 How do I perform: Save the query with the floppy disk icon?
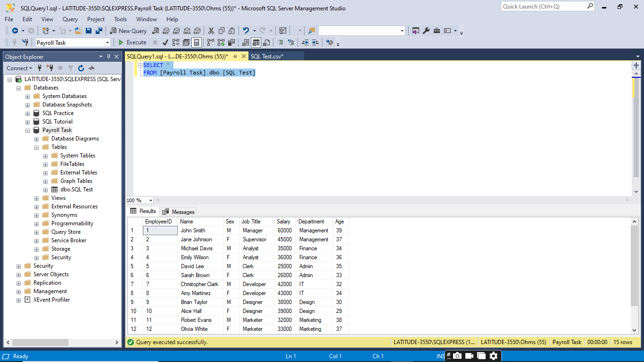89,31
